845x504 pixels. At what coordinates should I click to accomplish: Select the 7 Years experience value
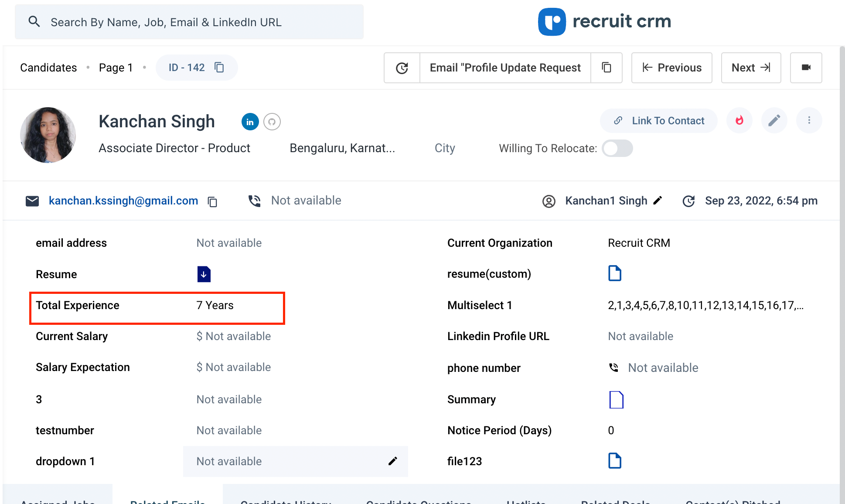(215, 305)
